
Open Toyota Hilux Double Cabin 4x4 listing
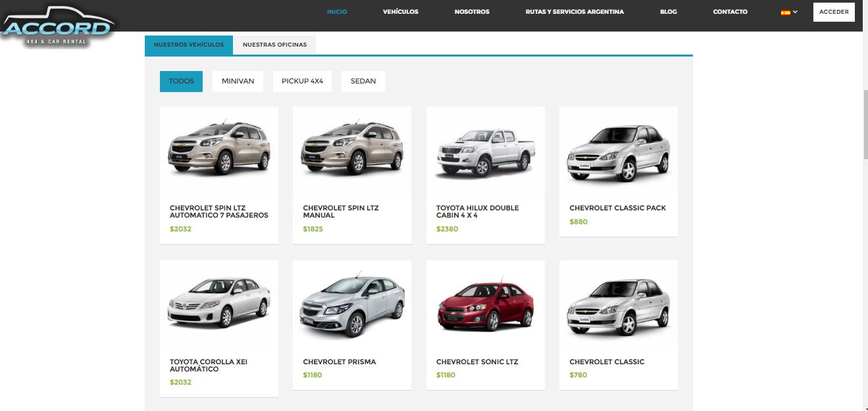point(485,151)
